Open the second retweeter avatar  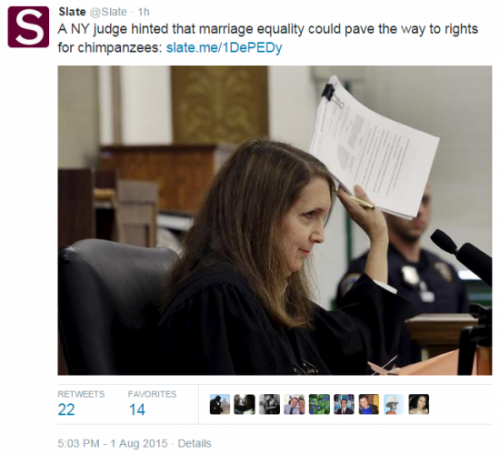(x=244, y=404)
